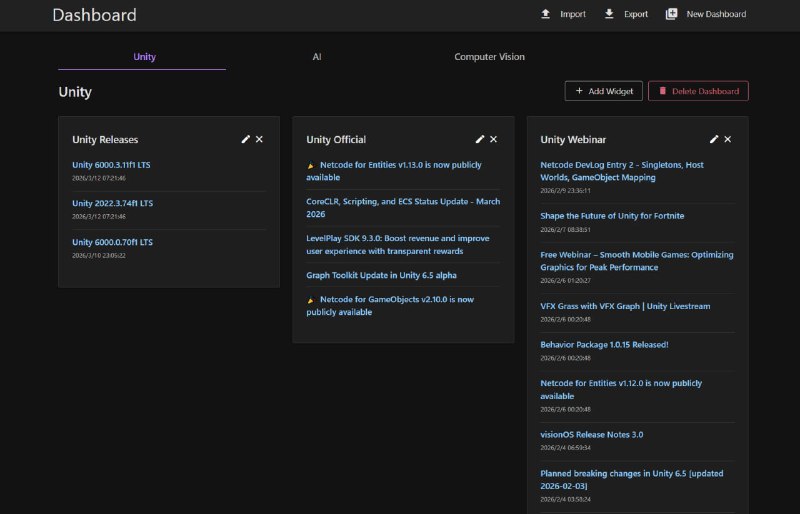The image size is (800, 514).
Task: Click the Export download icon
Action: [609, 14]
